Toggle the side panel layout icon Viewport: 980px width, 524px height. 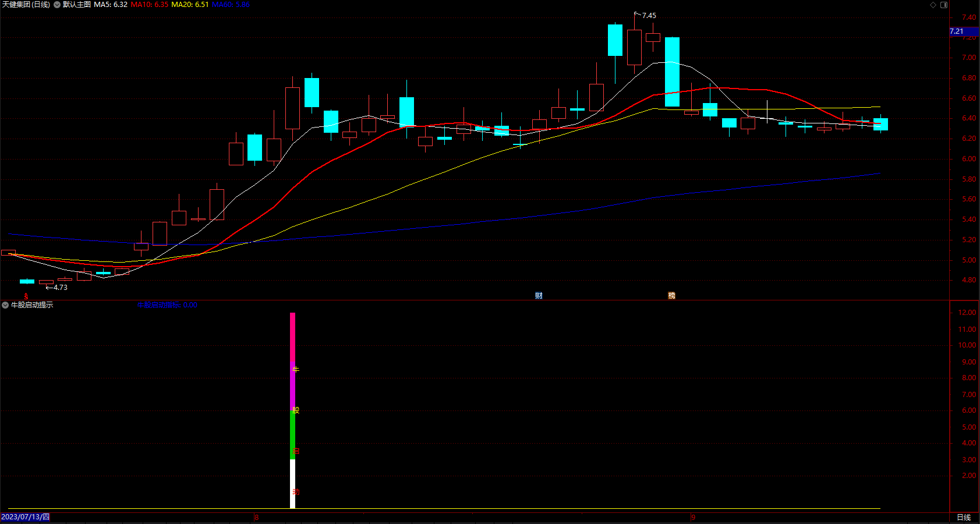pyautogui.click(x=944, y=5)
